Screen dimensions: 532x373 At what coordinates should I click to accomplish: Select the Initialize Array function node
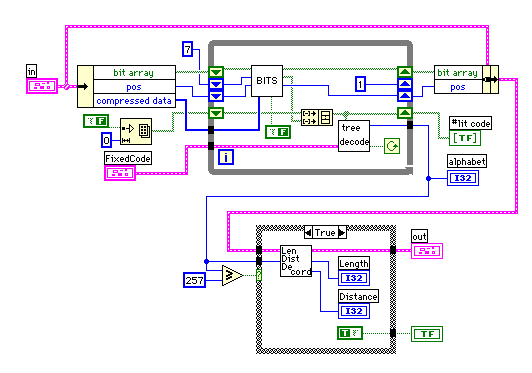(x=136, y=131)
